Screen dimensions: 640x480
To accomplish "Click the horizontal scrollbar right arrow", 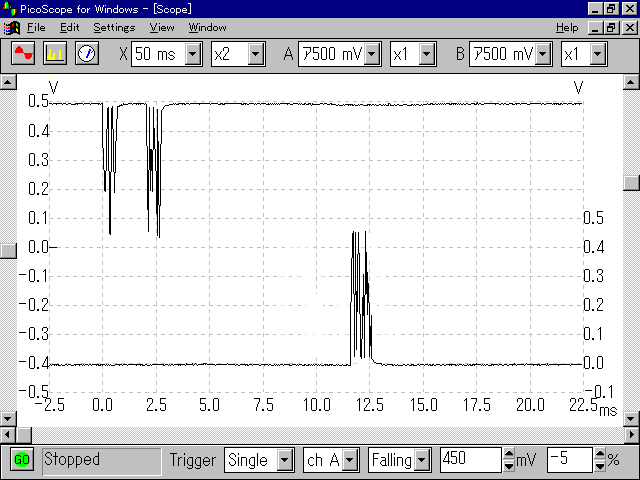I will (631, 435).
